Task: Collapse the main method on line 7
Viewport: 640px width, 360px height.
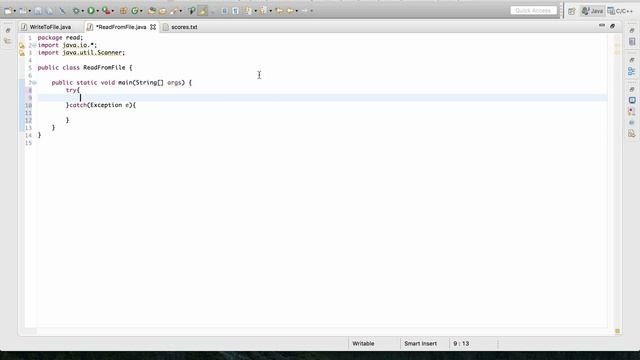Action: (34, 83)
